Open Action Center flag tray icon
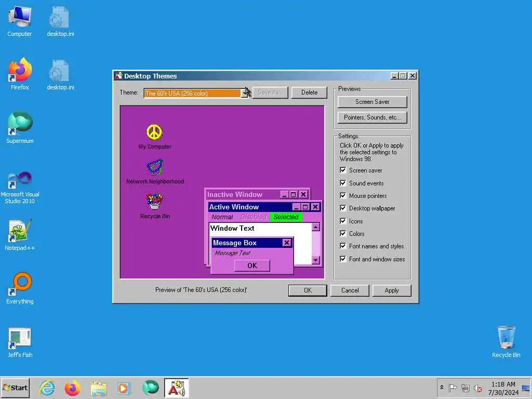Image resolution: width=532 pixels, height=399 pixels. 453,388
